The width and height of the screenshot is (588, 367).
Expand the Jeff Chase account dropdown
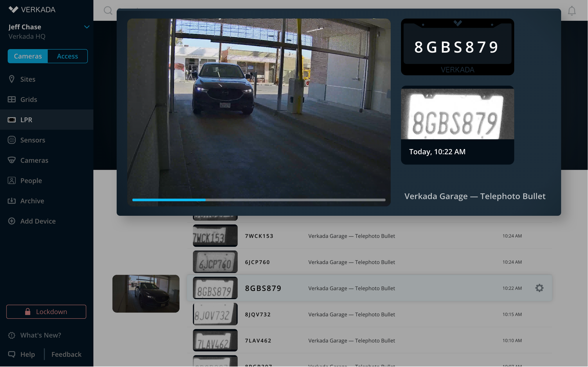click(x=86, y=27)
